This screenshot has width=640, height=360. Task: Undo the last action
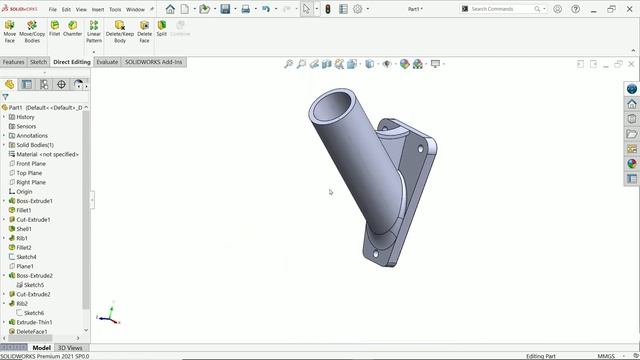pos(266,9)
